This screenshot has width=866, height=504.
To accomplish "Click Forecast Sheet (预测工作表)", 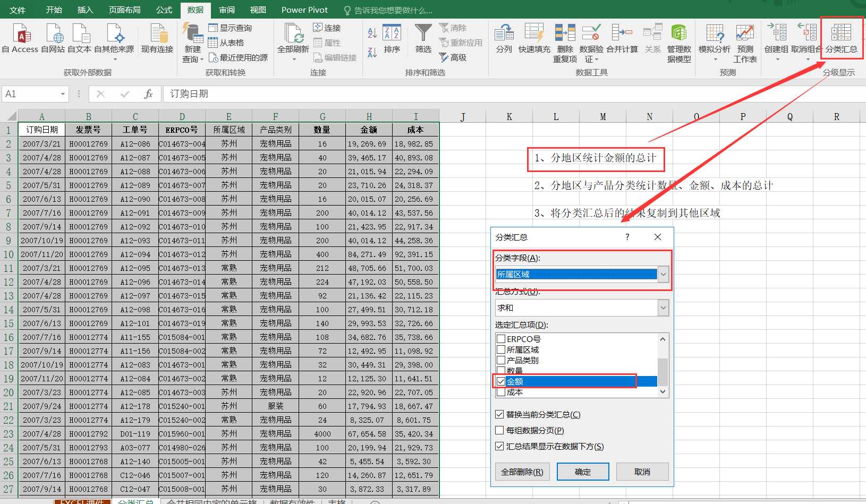I will click(x=745, y=42).
